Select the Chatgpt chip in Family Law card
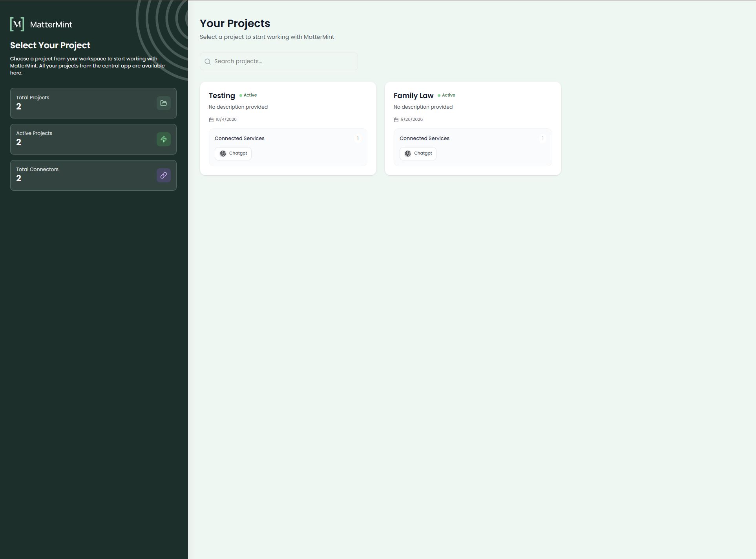 click(418, 153)
